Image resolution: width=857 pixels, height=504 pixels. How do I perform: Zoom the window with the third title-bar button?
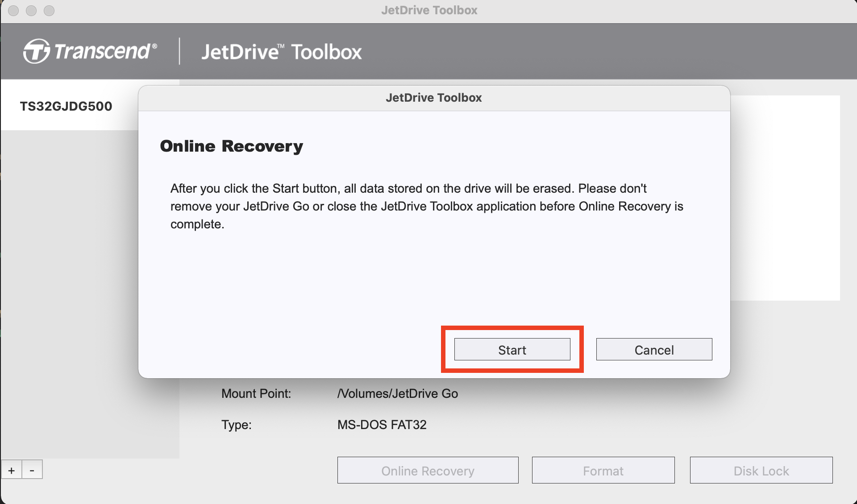(49, 10)
